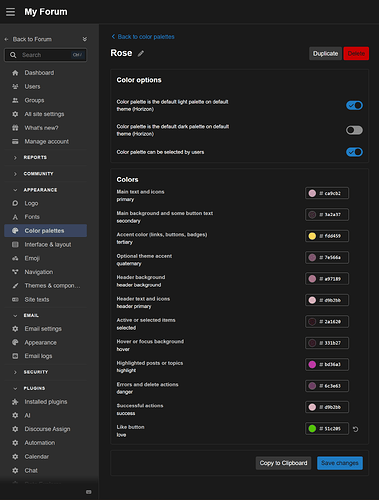379x500 pixels.
Task: Delete the Rose palette
Action: [356, 53]
